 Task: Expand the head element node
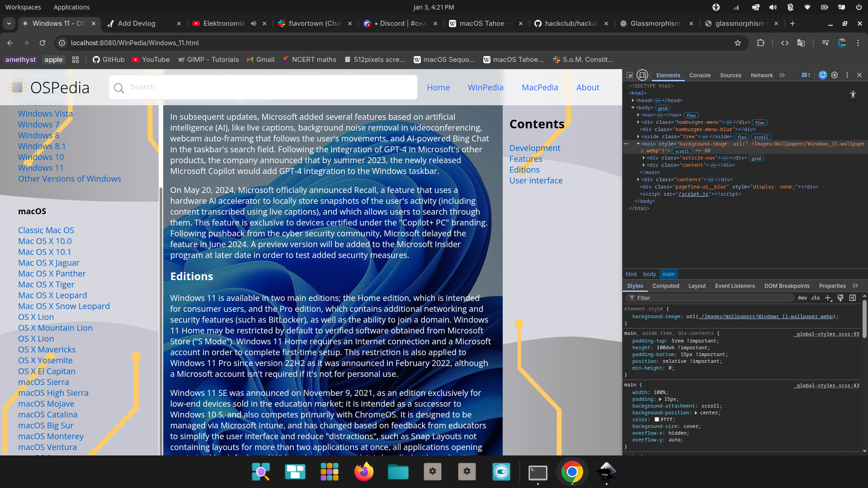click(633, 100)
